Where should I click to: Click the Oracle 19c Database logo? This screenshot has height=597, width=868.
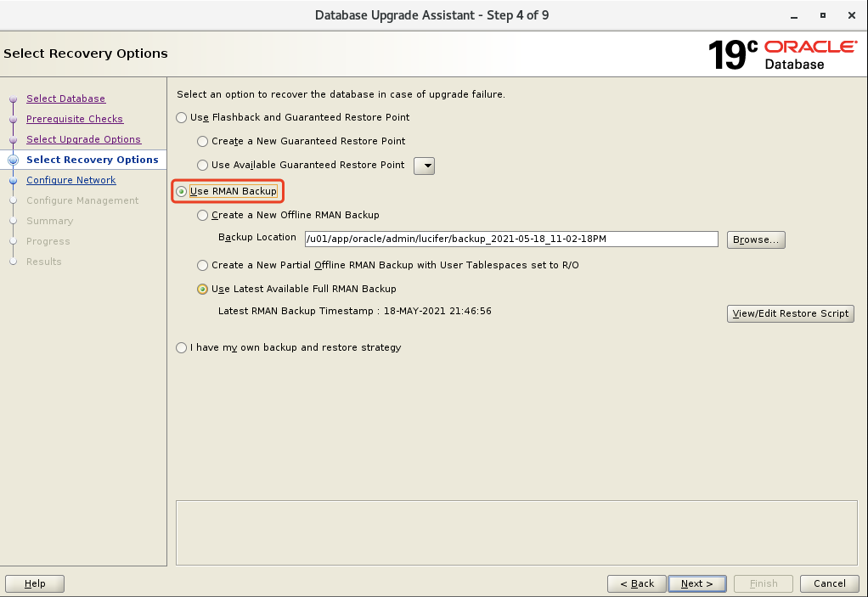coord(782,54)
